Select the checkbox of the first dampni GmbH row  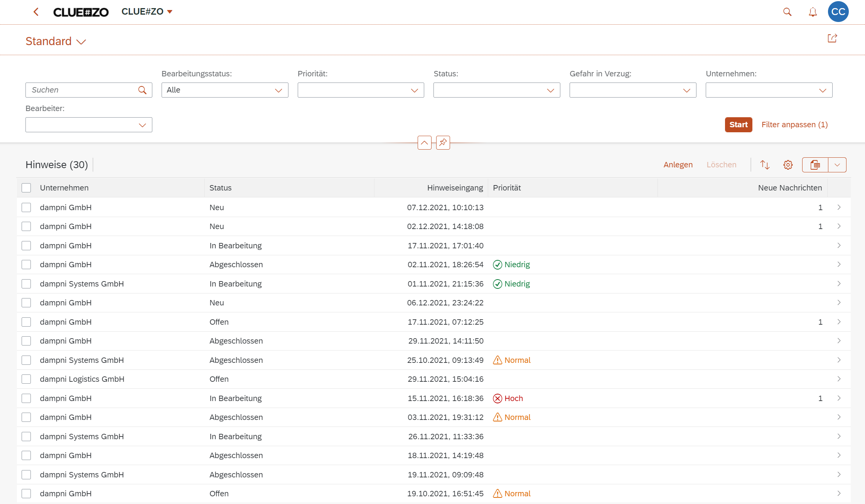[26, 207]
